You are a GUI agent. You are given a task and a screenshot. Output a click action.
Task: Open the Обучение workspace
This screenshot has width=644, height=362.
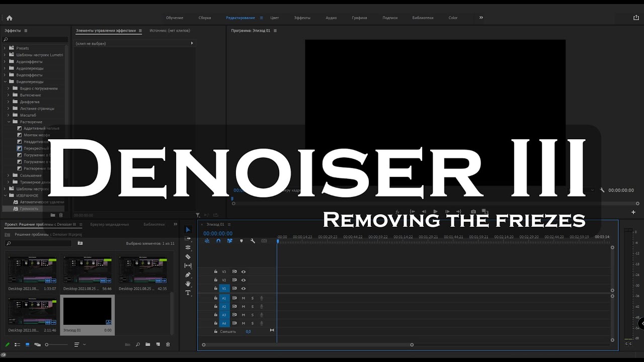coord(175,18)
